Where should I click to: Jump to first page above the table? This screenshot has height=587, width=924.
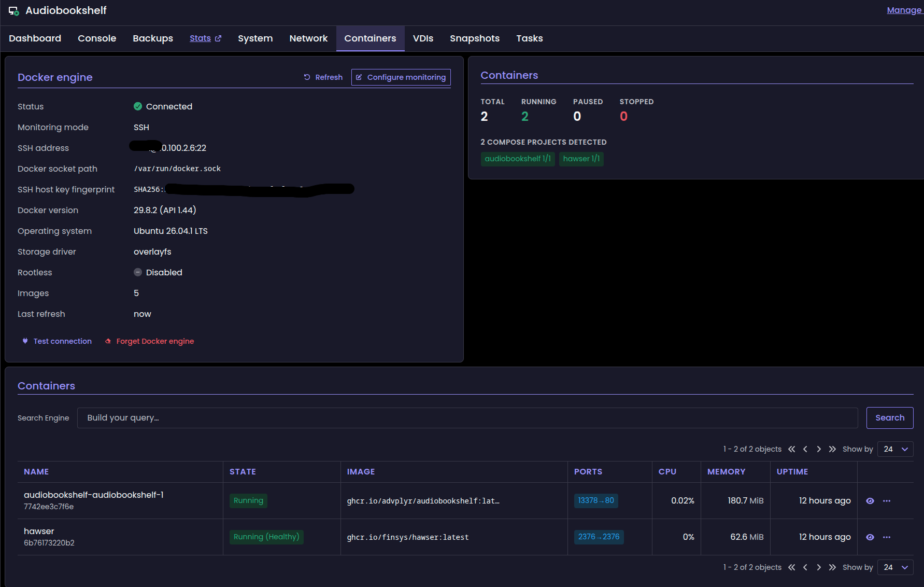792,449
